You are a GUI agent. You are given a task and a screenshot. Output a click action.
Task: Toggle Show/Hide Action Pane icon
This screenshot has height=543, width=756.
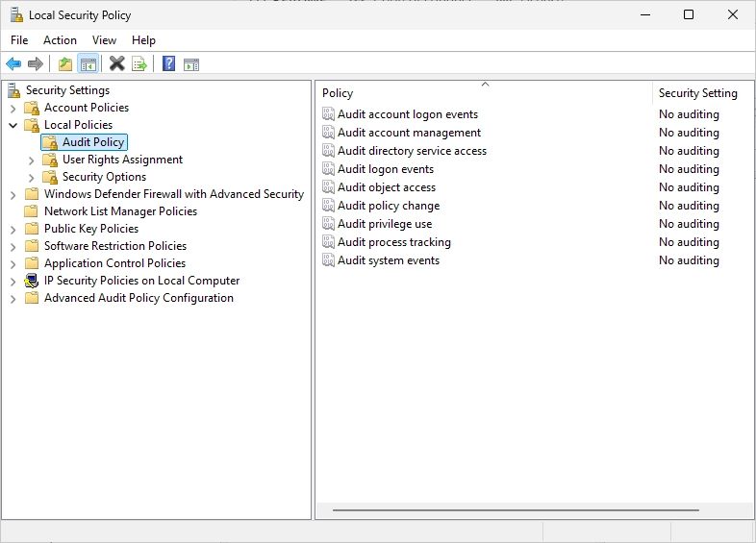tap(191, 64)
